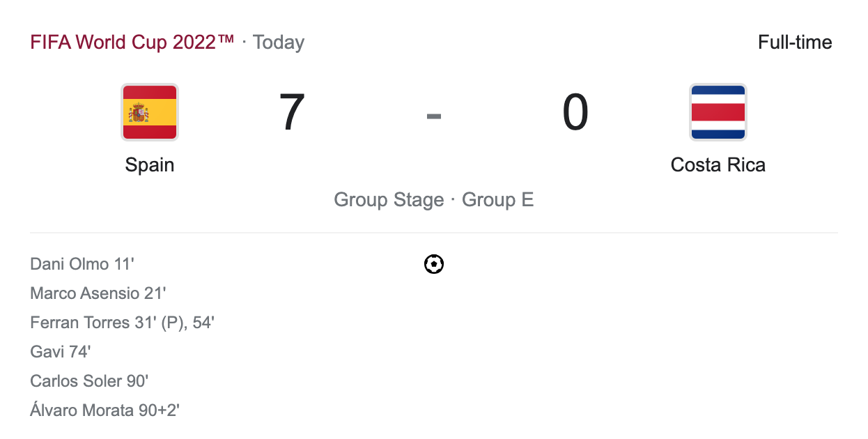Click the Group E label

[x=497, y=200]
